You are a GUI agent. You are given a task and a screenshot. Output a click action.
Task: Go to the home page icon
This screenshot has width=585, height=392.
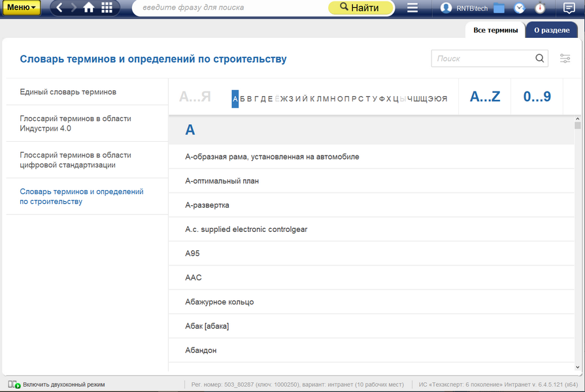tap(89, 8)
